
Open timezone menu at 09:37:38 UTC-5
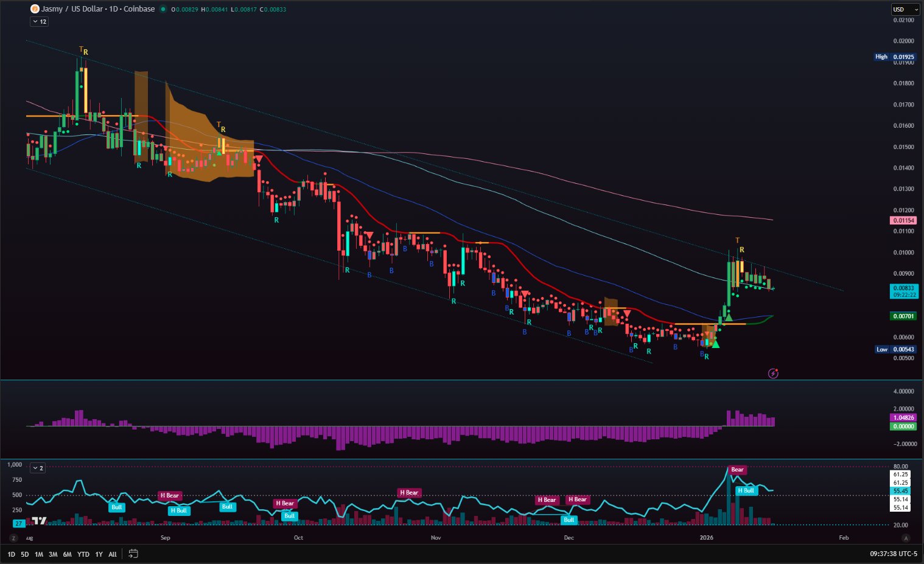[x=893, y=554]
